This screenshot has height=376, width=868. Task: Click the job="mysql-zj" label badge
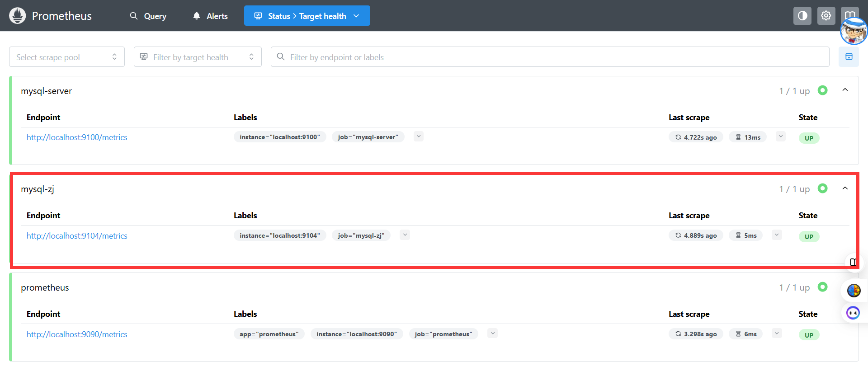point(361,235)
